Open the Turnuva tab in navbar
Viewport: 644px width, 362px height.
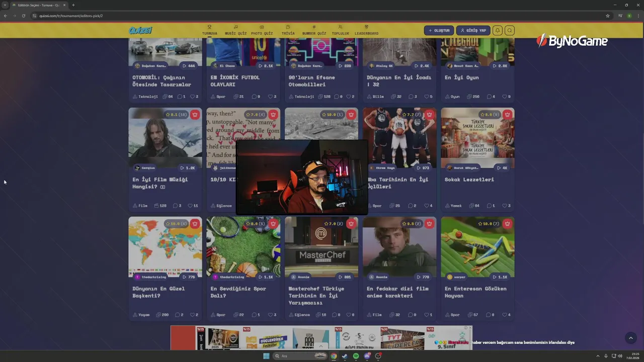(x=209, y=30)
